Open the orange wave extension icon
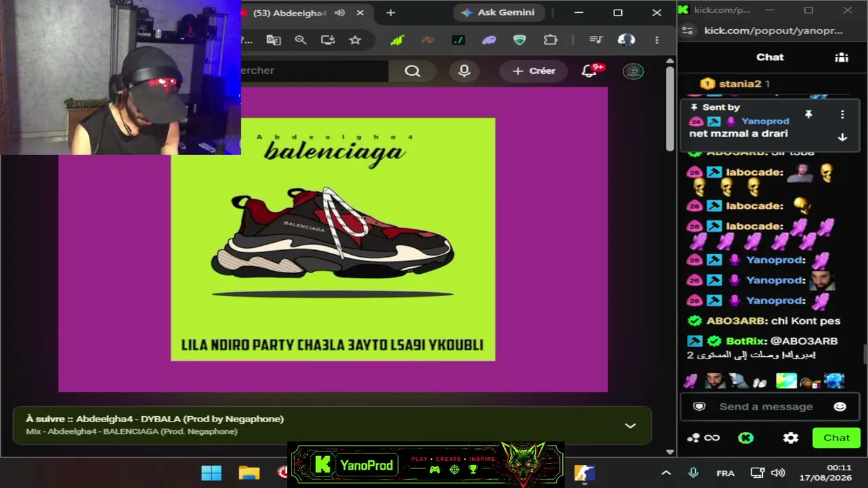 click(x=427, y=40)
